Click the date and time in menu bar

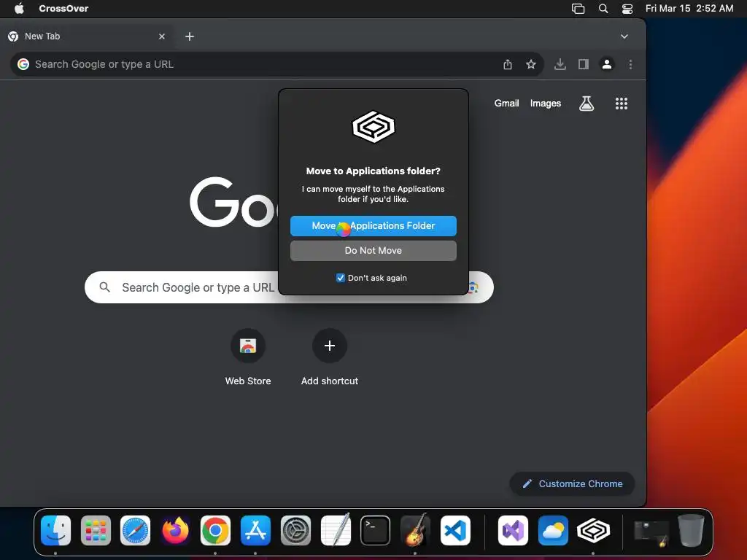pyautogui.click(x=689, y=8)
